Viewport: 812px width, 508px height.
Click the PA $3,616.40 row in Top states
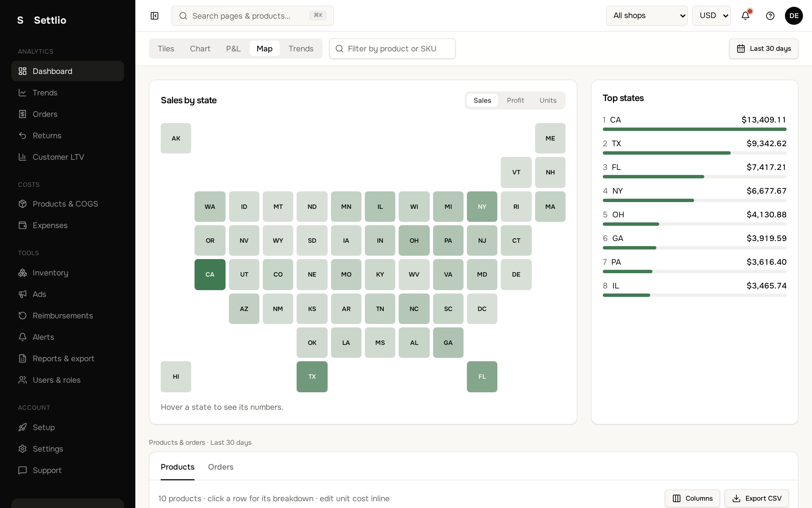tap(694, 265)
